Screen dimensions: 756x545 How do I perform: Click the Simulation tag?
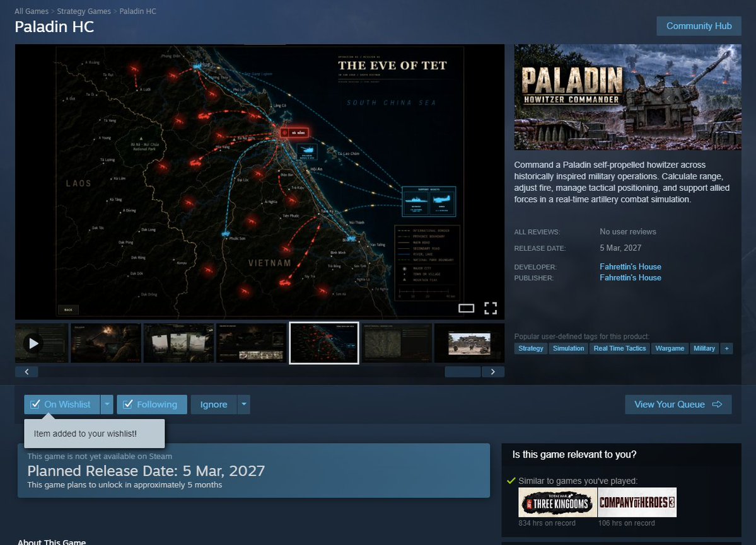tap(568, 348)
